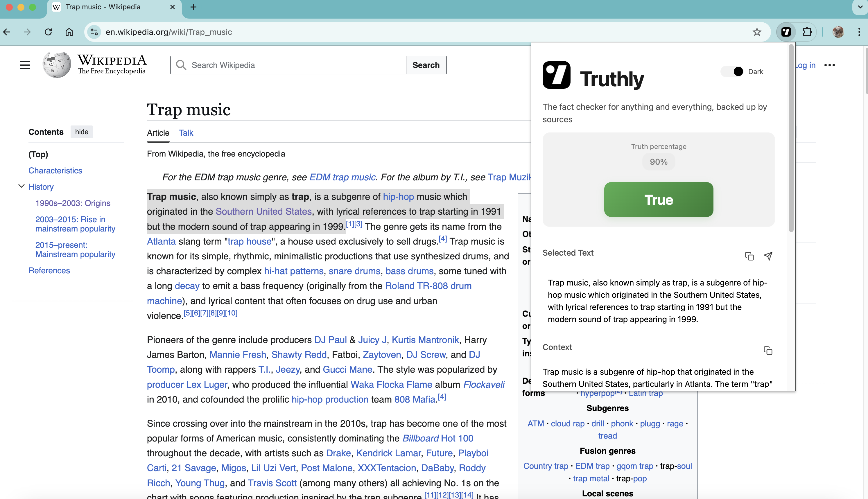The height and width of the screenshot is (499, 868).
Task: Click the send icon beside Selected Text
Action: [x=768, y=256]
